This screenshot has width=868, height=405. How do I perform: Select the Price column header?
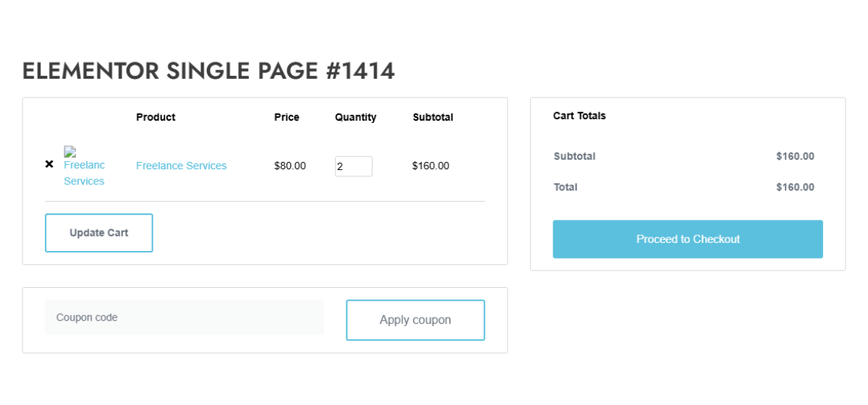coord(286,117)
